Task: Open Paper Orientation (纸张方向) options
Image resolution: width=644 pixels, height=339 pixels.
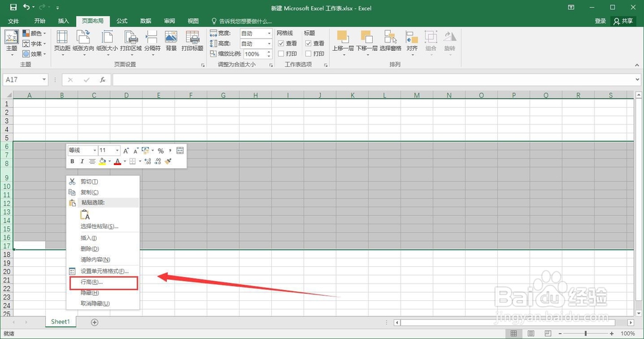Action: 83,43
